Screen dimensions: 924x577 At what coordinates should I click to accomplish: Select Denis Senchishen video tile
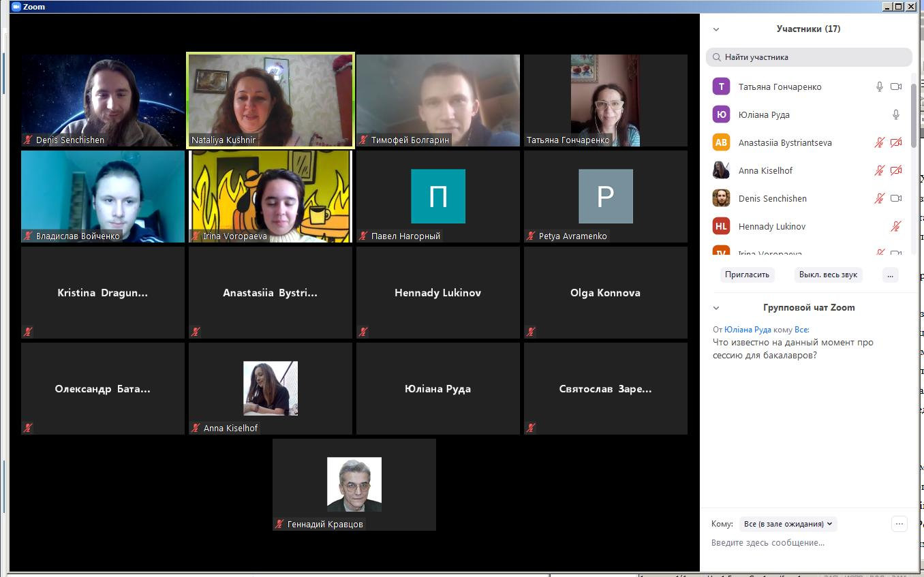[x=103, y=101]
